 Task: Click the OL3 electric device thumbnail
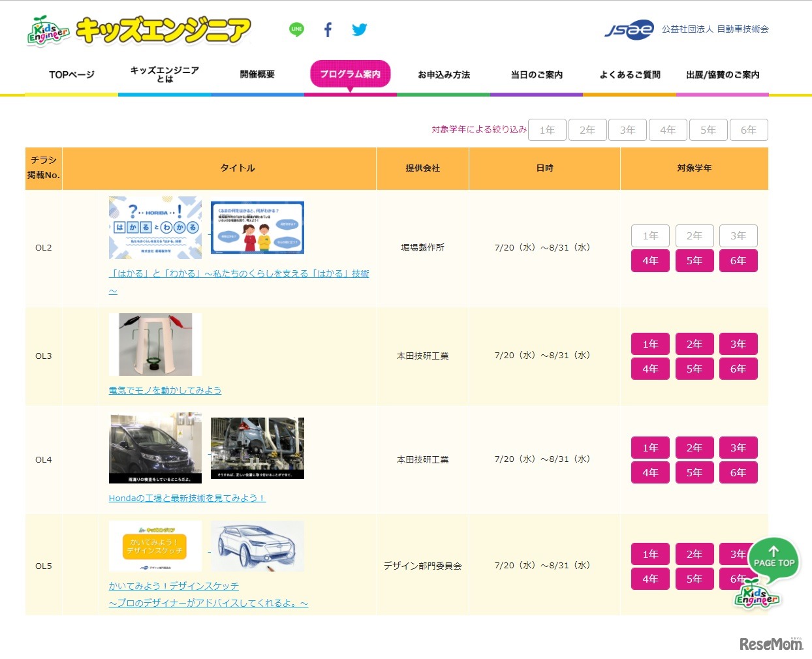pos(155,345)
